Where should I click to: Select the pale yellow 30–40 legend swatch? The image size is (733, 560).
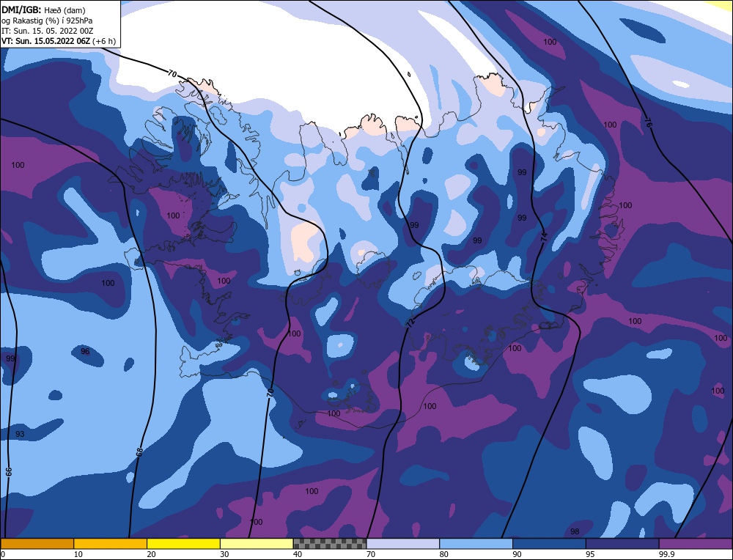[257, 543]
